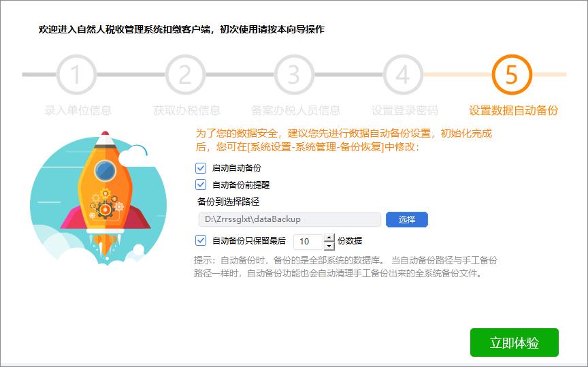Image resolution: width=588 pixels, height=367 pixels.
Task: Click the 备份到选择路径 label
Action: [x=228, y=202]
